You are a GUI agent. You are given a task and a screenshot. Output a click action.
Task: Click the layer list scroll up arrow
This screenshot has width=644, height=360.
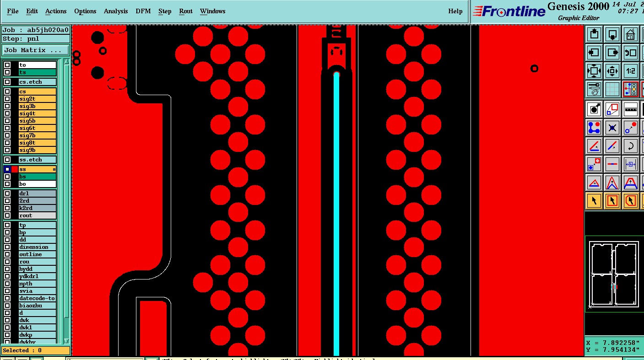point(66,62)
